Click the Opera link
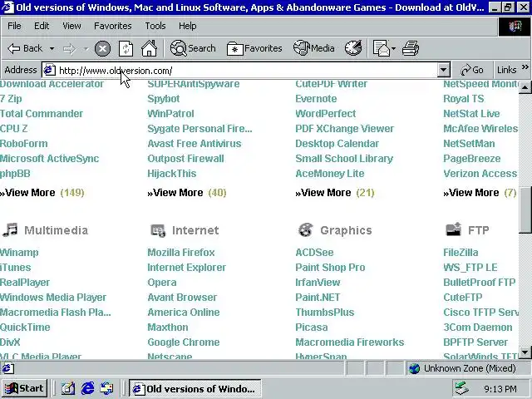Viewport: 532px width, 399px height. 162,283
